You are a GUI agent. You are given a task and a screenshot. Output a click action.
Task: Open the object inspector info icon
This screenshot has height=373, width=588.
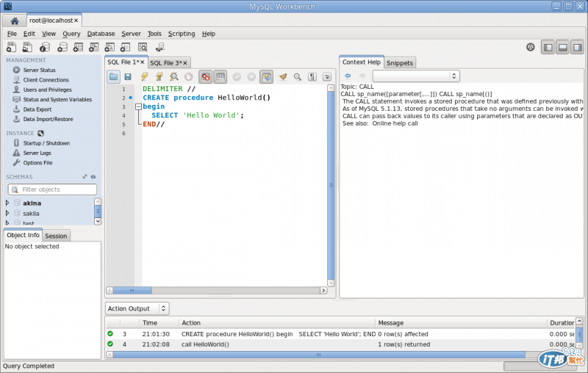[45, 47]
